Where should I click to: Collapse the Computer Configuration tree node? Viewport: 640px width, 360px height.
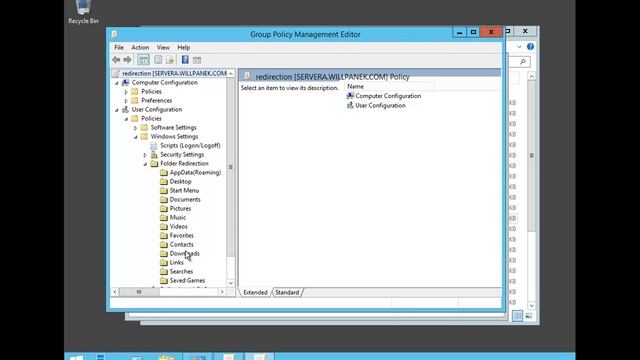[117, 83]
